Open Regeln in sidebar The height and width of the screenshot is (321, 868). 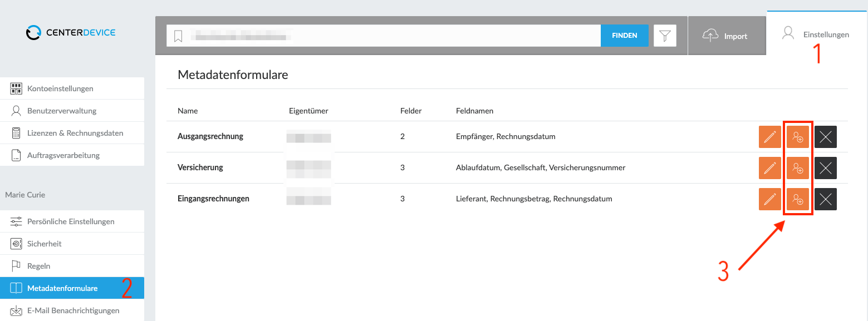tap(72, 266)
